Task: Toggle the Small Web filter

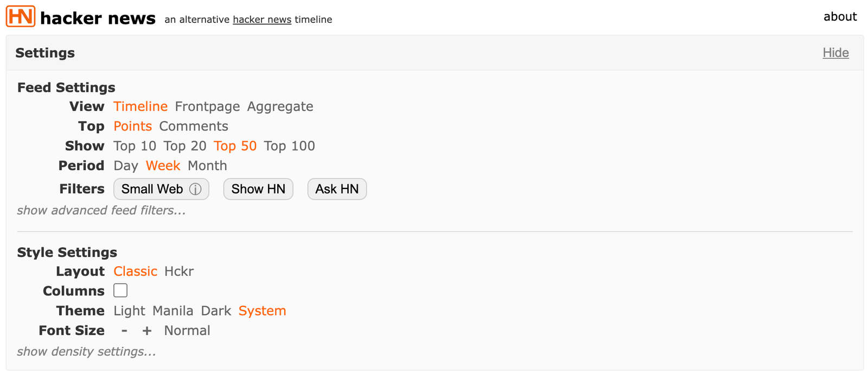Action: pyautogui.click(x=161, y=189)
